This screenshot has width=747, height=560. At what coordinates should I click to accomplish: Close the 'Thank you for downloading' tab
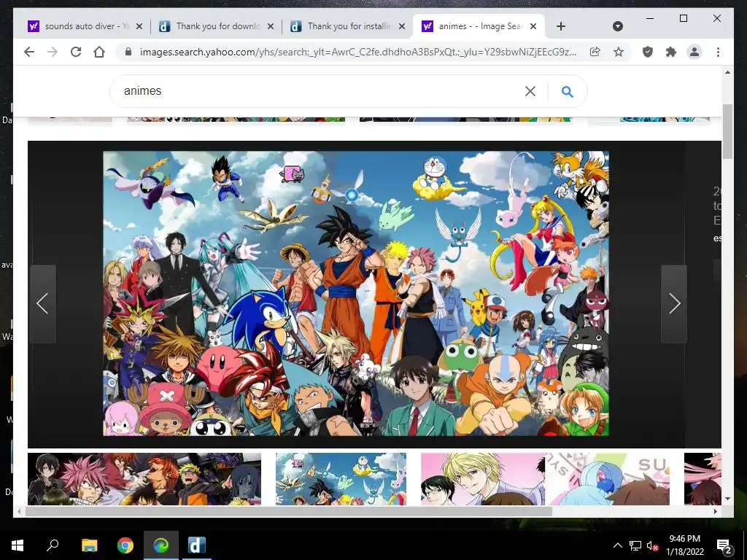[x=271, y=26]
